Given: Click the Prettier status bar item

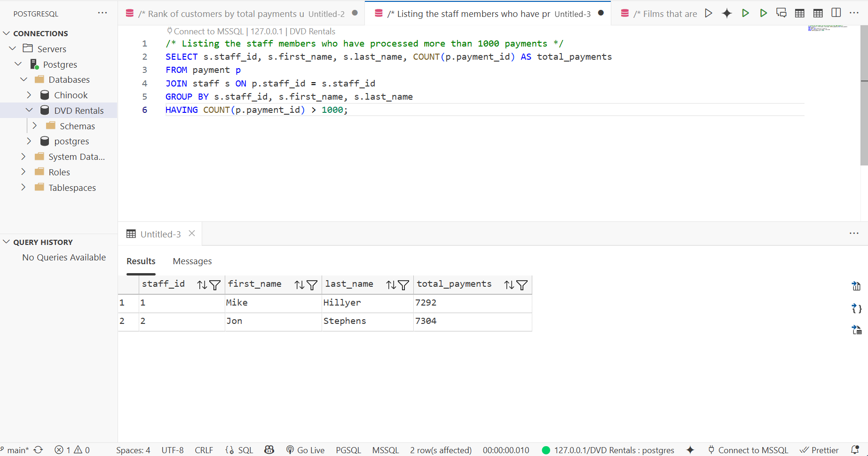Looking at the screenshot, I should (819, 450).
